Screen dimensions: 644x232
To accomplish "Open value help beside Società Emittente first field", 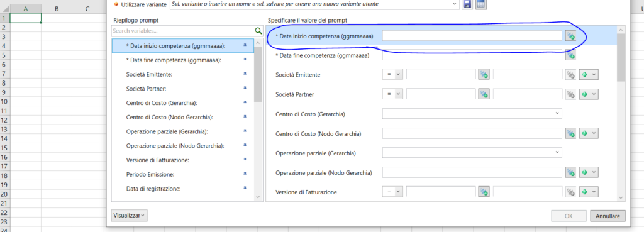I will click(484, 74).
